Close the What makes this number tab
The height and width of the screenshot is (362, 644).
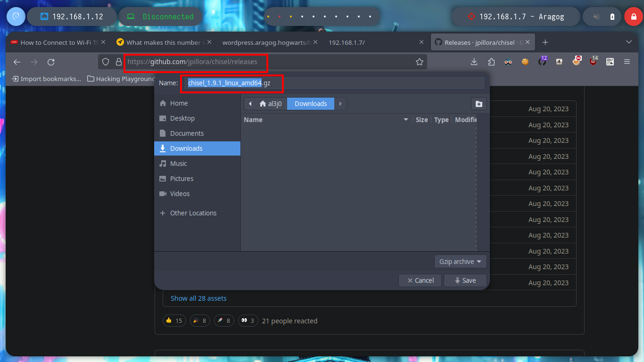[209, 42]
